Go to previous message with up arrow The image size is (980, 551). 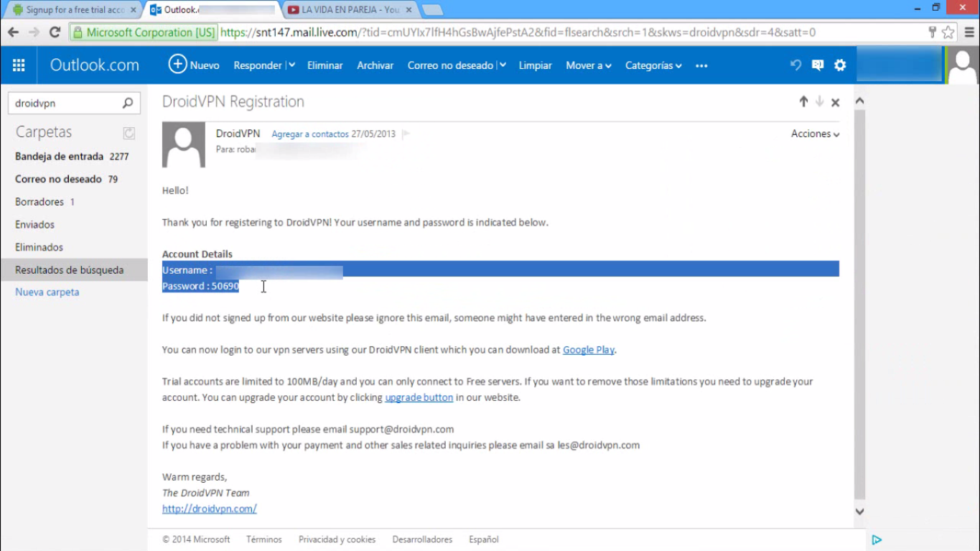[x=803, y=102]
